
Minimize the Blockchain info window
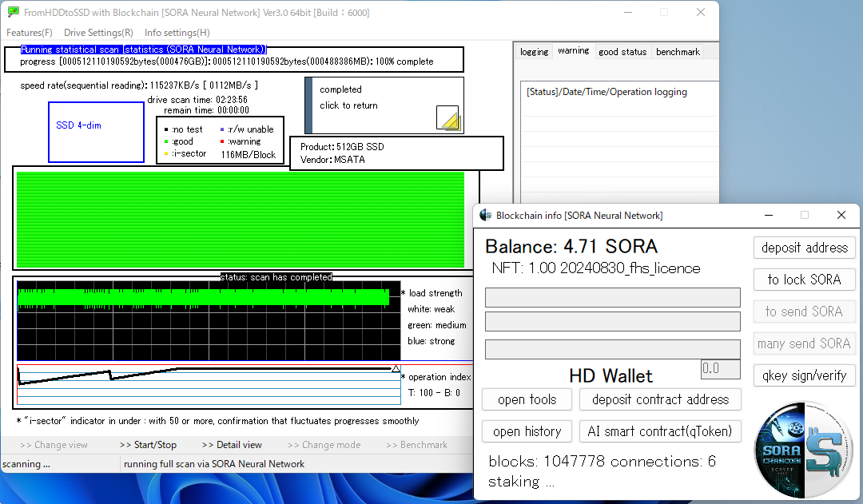(769, 215)
